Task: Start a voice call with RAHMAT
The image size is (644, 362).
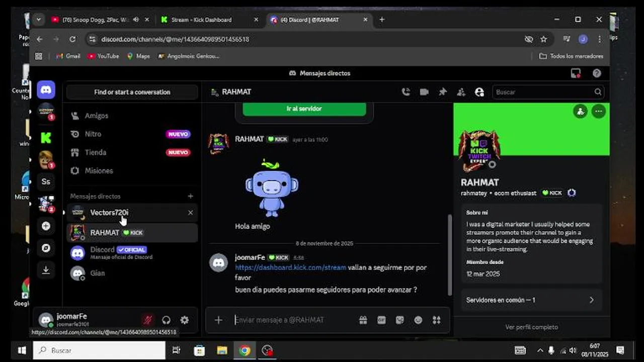Action: pyautogui.click(x=406, y=92)
